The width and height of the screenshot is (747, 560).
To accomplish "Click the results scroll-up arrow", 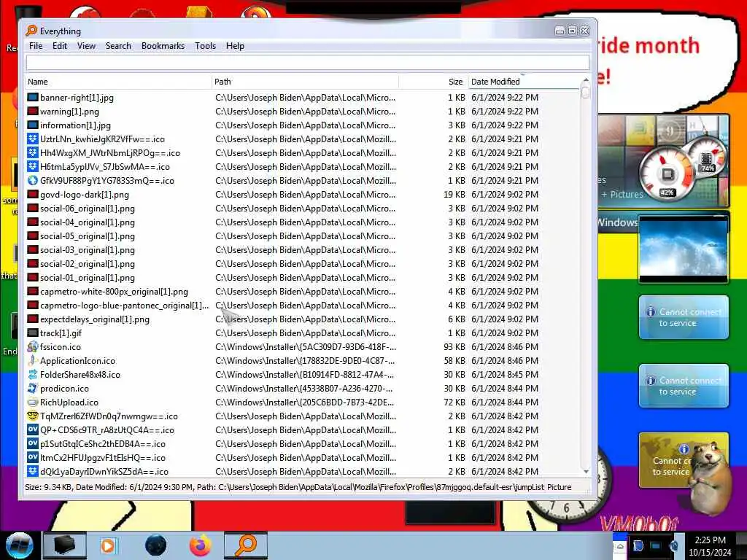I will pos(586,80).
